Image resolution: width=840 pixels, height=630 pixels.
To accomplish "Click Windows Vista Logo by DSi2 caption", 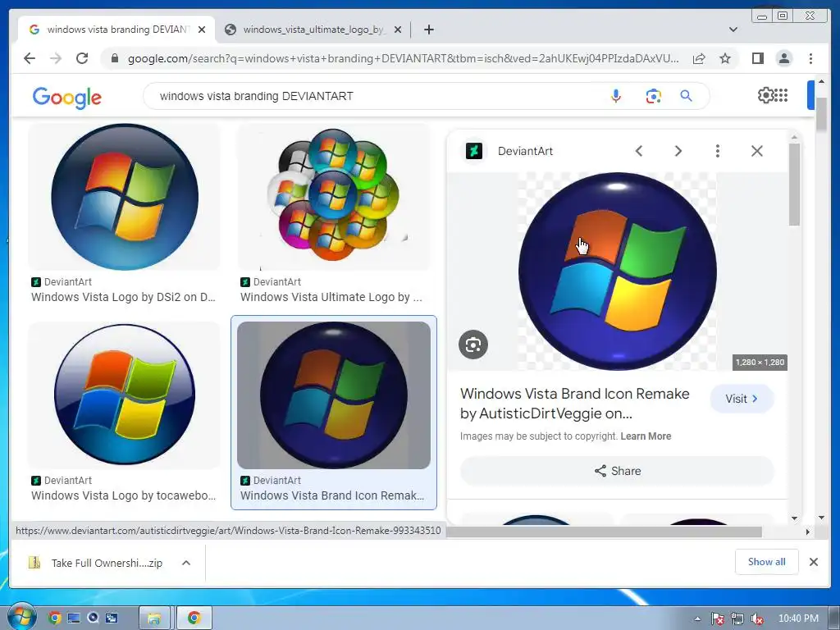I will point(123,297).
